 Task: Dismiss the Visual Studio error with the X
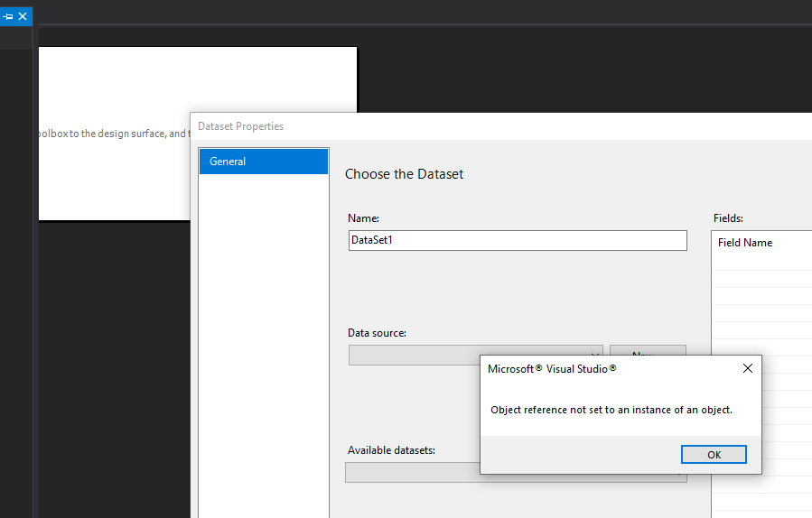(747, 368)
